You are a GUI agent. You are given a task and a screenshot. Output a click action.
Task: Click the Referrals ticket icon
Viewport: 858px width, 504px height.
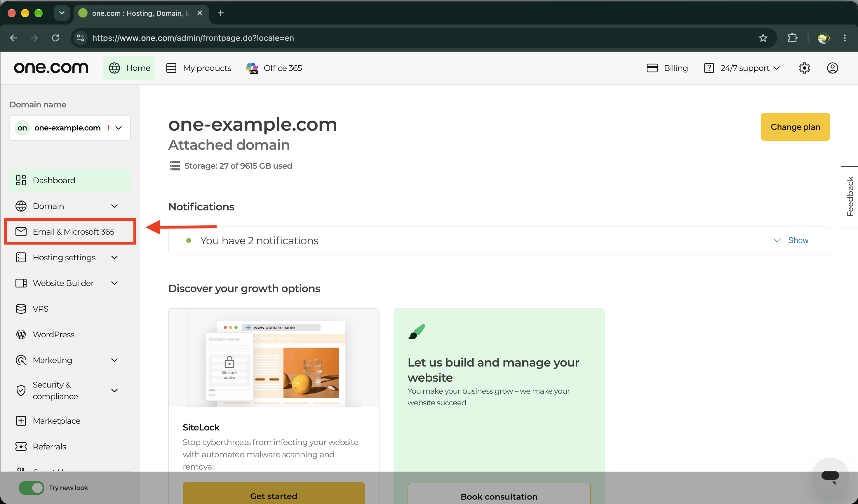[21, 447]
